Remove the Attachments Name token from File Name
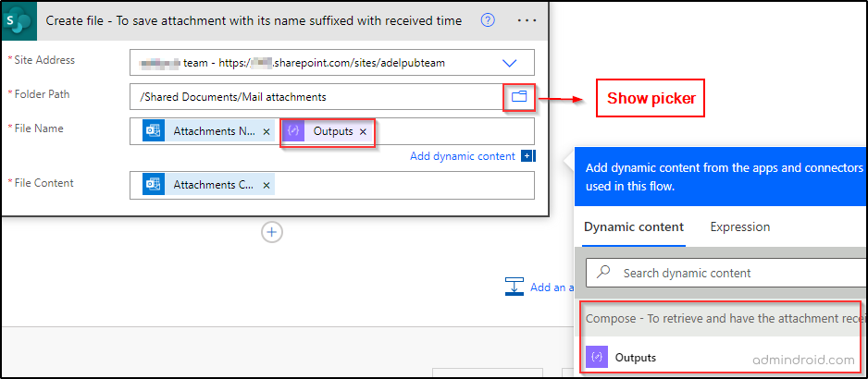The image size is (868, 379). [267, 132]
